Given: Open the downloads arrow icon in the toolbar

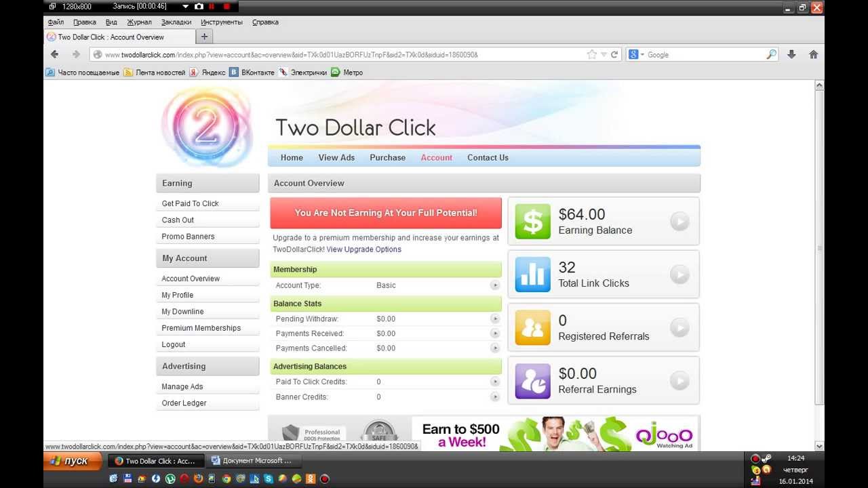Looking at the screenshot, I should point(791,54).
